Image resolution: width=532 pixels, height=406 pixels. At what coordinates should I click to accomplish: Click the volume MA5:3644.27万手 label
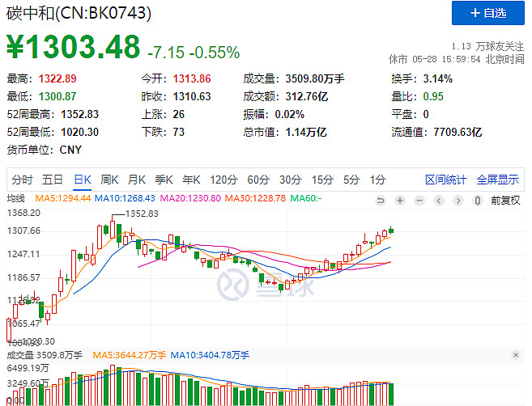[130, 355]
